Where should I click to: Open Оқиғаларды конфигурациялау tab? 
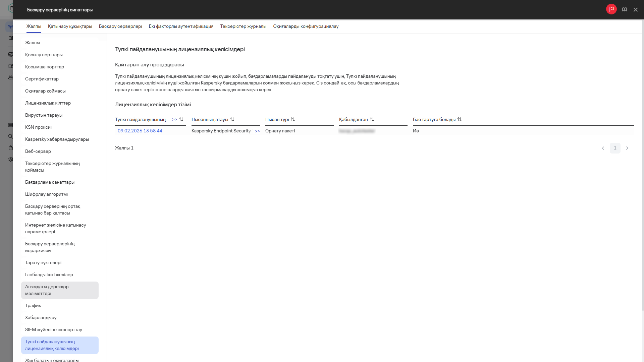click(x=306, y=26)
